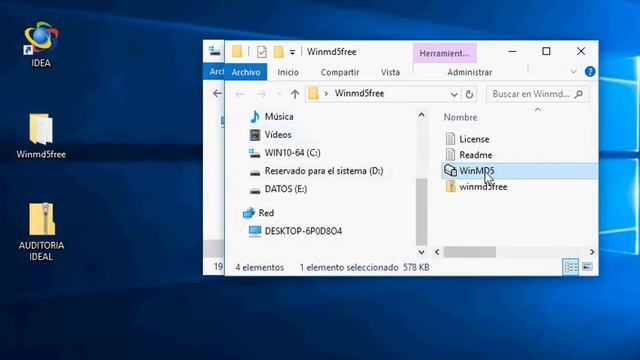Click Winmd5free in the address bar

click(x=360, y=93)
